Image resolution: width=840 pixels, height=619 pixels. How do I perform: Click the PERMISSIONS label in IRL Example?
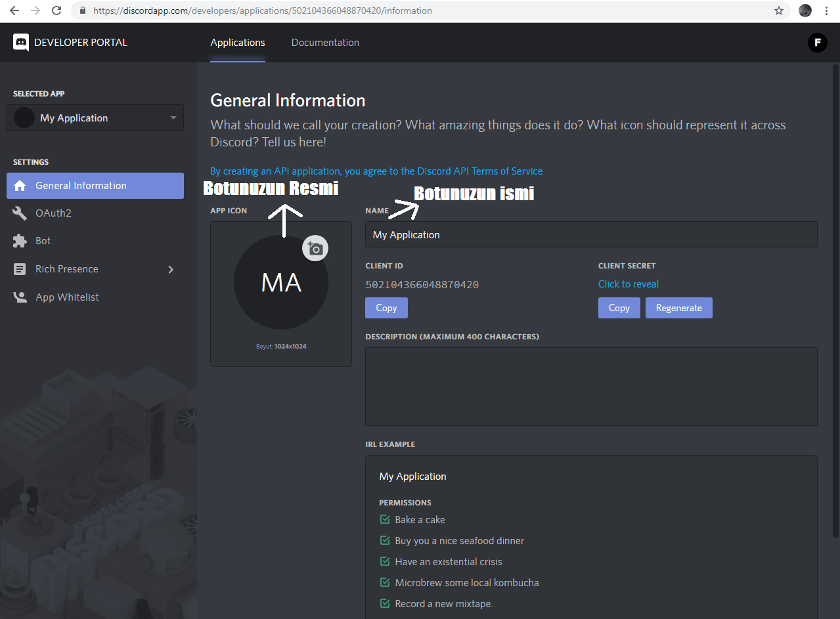[x=405, y=503]
